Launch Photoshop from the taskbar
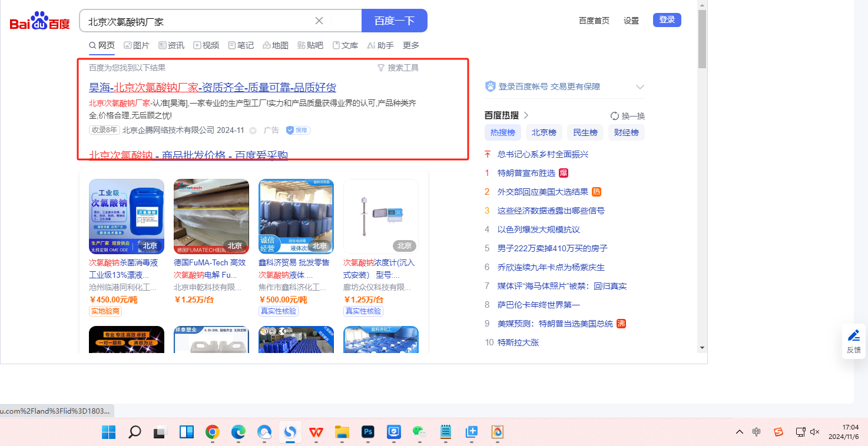 click(369, 432)
